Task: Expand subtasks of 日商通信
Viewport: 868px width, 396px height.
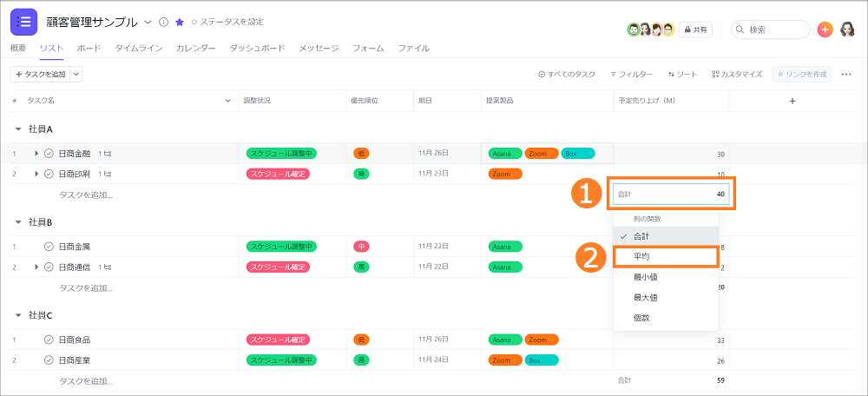Action: click(x=36, y=267)
